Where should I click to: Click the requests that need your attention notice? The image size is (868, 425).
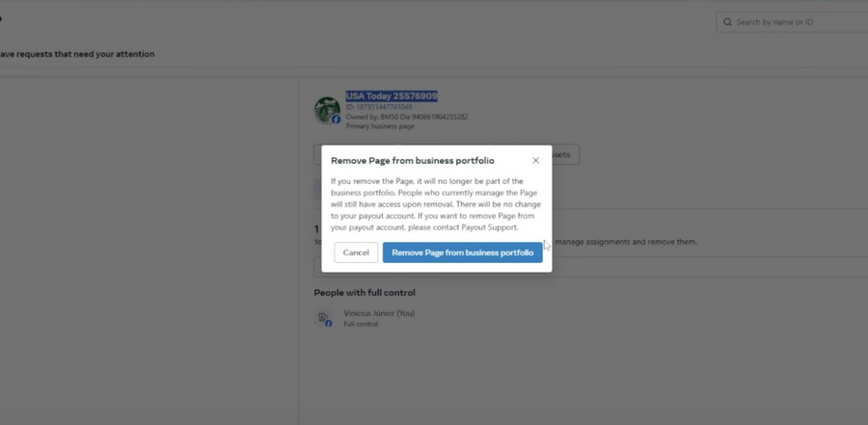[77, 54]
